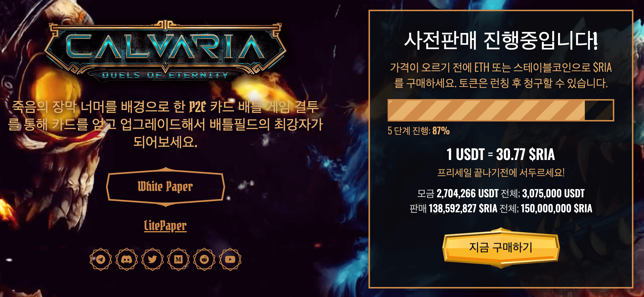The image size is (644, 297).
Task: Click the 3,075,000 USDT total figure
Action: click(x=553, y=193)
